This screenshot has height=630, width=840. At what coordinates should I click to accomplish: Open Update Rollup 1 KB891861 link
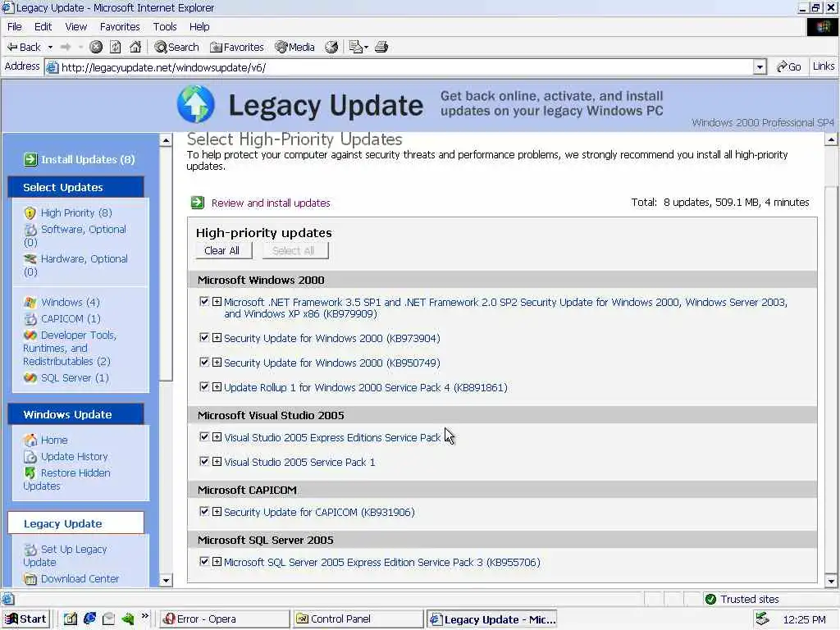365,387
